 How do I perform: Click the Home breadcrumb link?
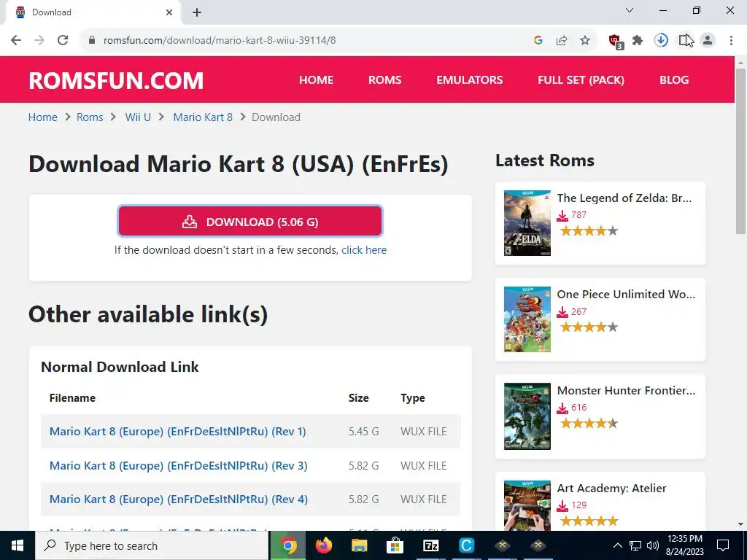point(43,117)
